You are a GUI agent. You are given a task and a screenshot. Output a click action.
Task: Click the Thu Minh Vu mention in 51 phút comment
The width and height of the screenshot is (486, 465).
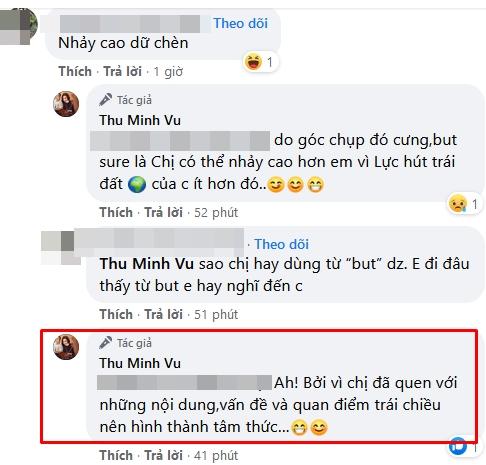[147, 264]
